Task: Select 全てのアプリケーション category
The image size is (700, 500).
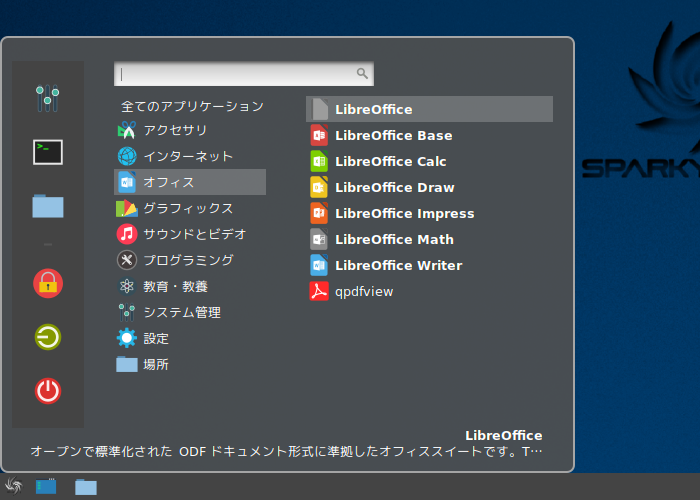Action: coord(190,106)
